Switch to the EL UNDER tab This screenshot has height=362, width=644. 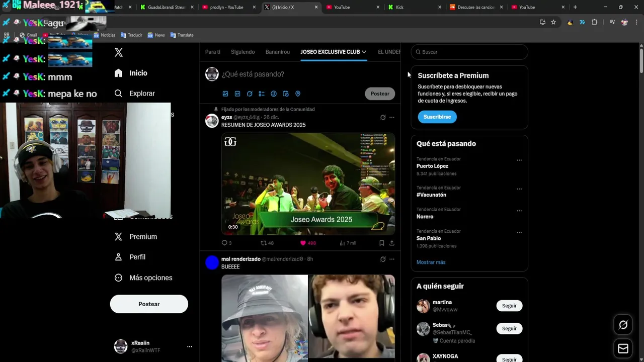(389, 52)
